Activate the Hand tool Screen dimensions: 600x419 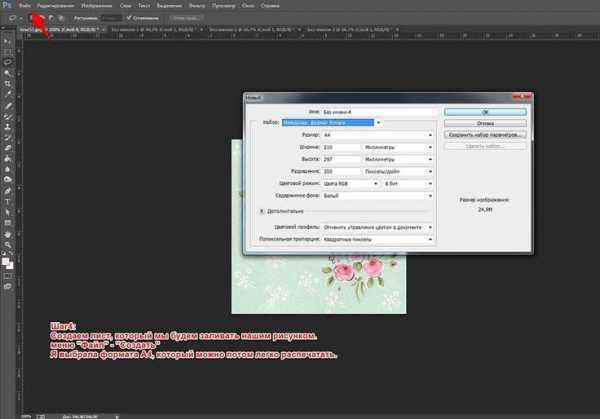coord(8,234)
